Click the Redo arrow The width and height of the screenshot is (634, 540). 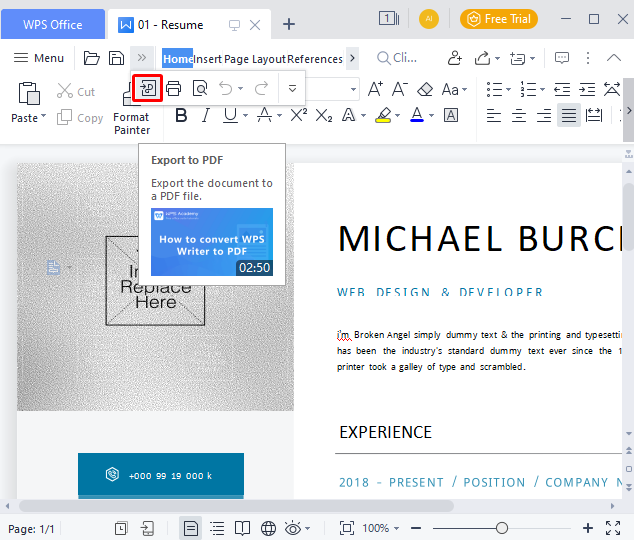coord(262,88)
